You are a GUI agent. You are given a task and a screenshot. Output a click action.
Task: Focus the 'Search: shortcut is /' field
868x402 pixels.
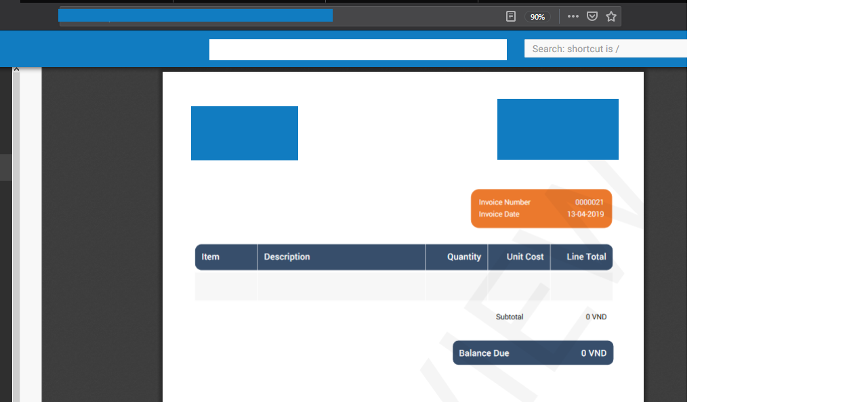[x=606, y=48]
